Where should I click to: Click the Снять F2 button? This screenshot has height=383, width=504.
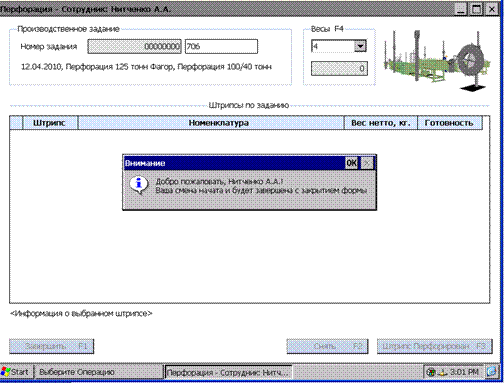[x=327, y=346]
